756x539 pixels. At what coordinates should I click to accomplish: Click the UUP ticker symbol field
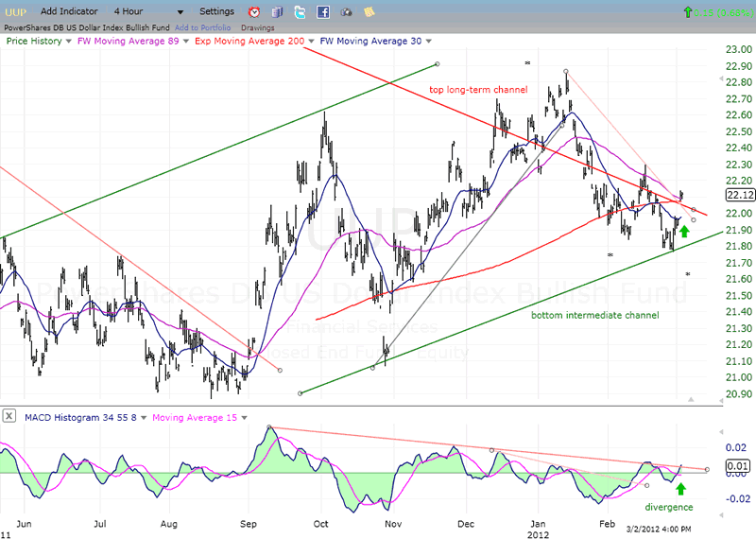click(17, 11)
